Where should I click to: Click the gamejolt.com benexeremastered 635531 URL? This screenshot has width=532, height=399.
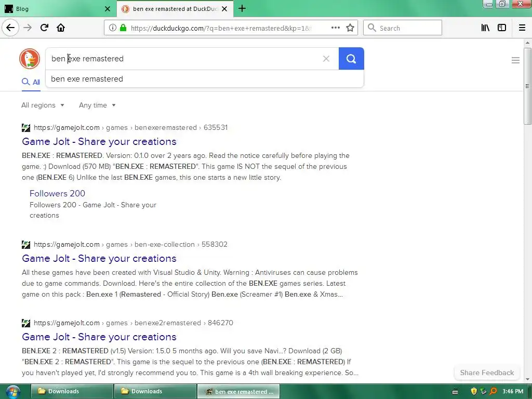(130, 128)
